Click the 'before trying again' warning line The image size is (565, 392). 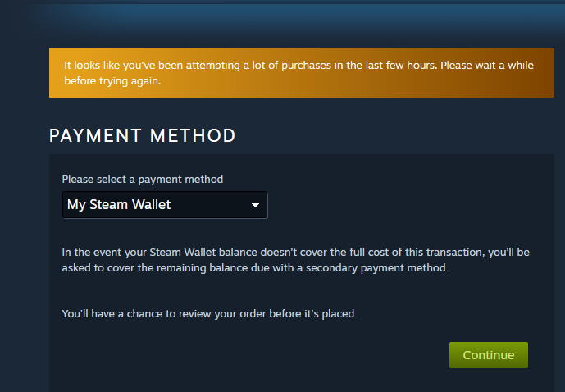point(114,81)
